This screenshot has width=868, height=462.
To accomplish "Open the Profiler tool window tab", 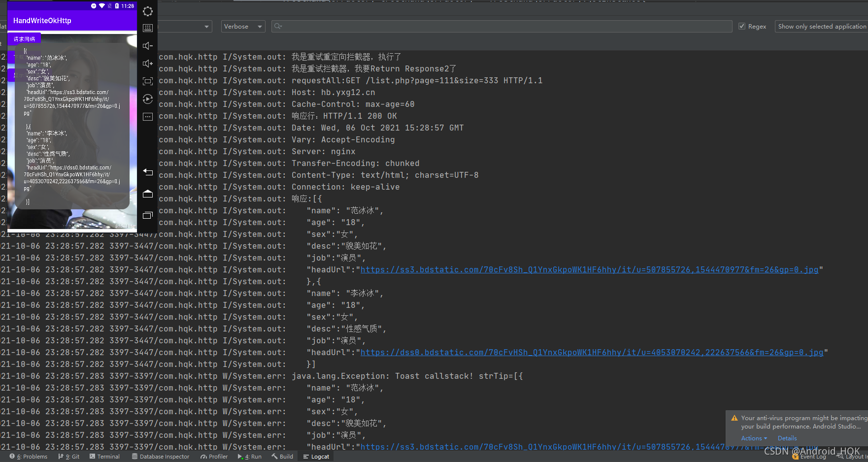I will [214, 457].
